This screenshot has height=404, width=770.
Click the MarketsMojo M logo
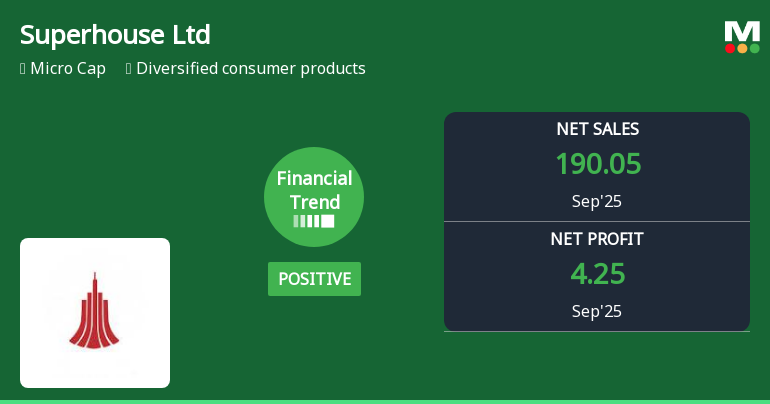point(742,31)
